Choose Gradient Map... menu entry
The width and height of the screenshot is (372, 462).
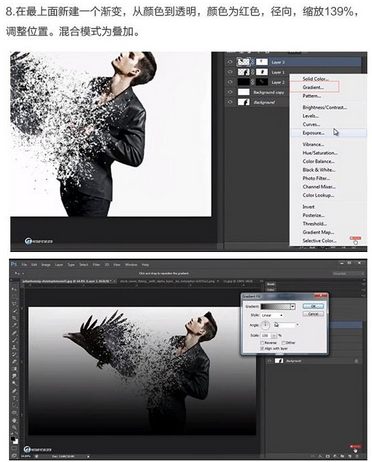(318, 232)
